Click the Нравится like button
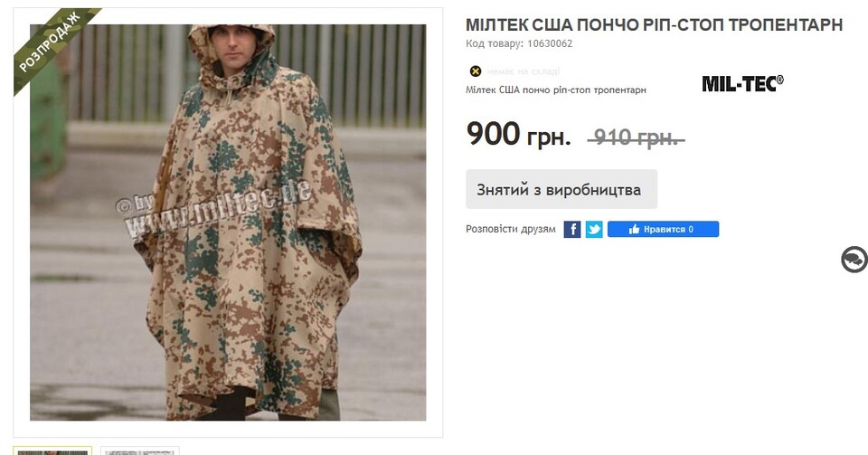This screenshot has height=455, width=868. (x=663, y=229)
